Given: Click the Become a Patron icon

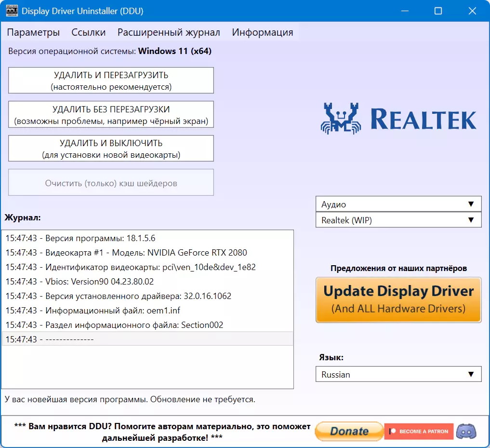Looking at the screenshot, I should pos(419,432).
